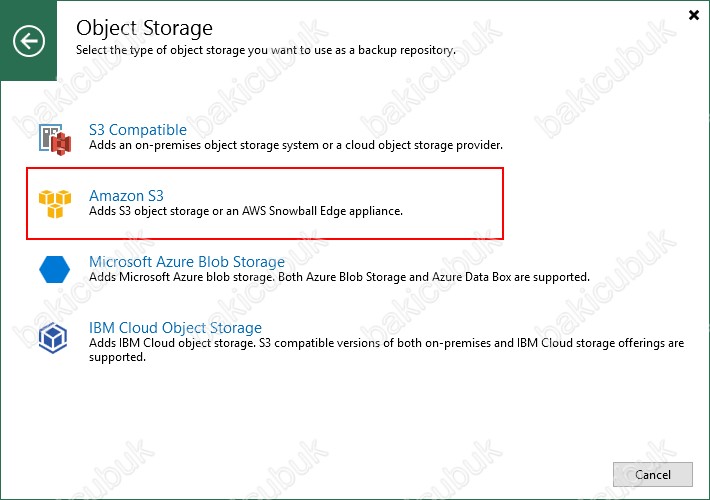
Task: Pick the IBM Cloud Object Storage link
Action: click(175, 328)
